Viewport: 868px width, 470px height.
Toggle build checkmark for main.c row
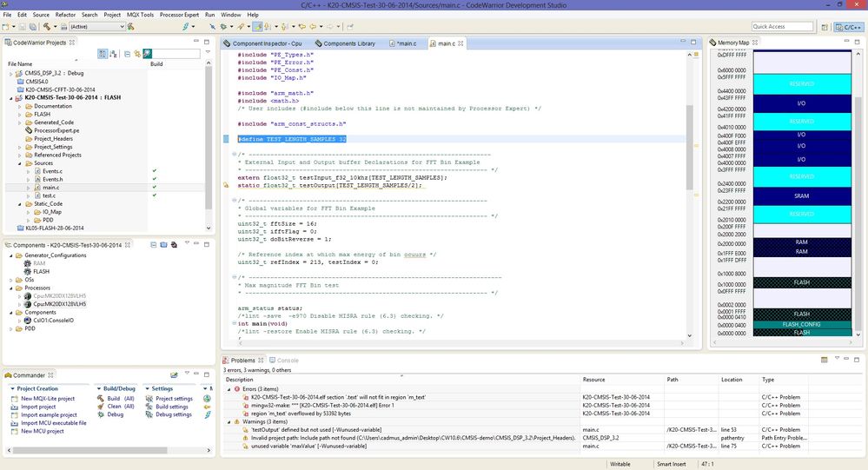click(155, 188)
